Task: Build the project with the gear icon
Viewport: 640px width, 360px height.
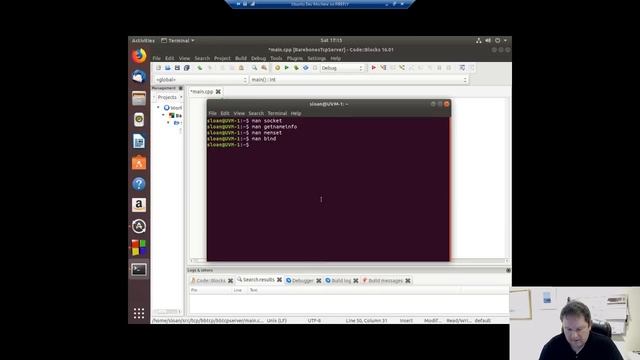Action: coord(277,68)
